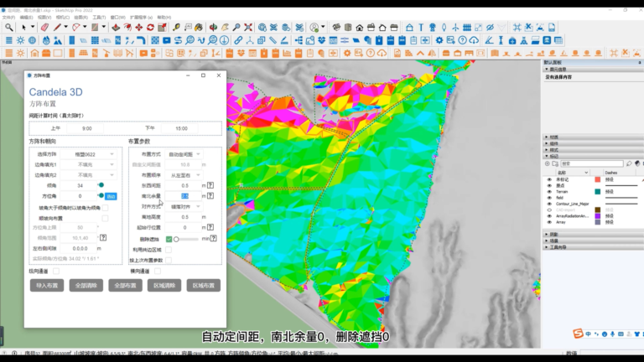
Task: Click the remove-shading minutes slider
Action: pos(187,239)
